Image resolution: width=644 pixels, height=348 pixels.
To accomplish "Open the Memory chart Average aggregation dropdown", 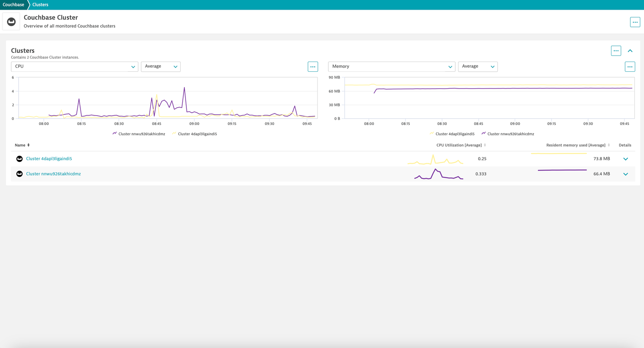I will 478,66.
